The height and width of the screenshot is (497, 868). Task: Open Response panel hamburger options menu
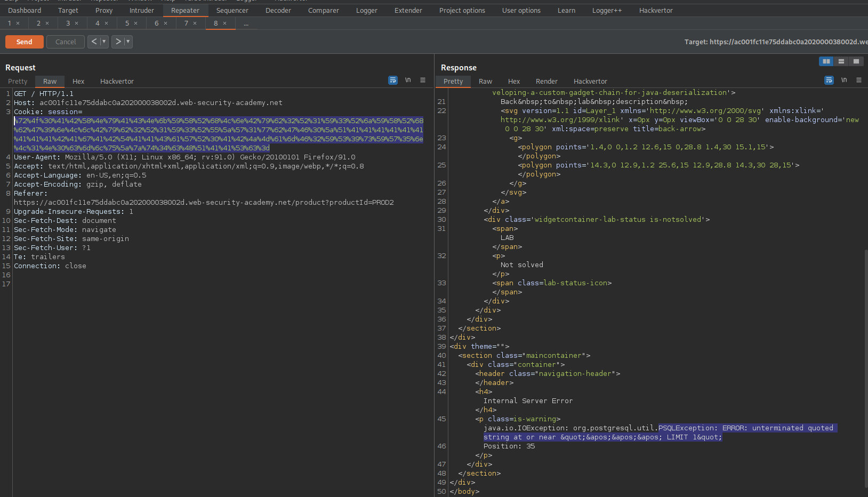859,80
